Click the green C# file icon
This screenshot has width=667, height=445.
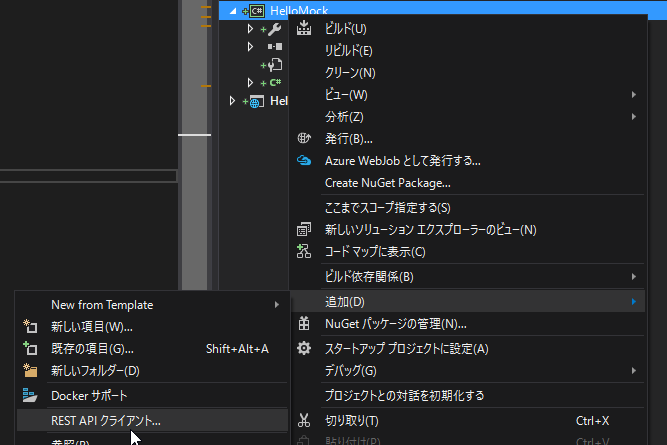[x=275, y=83]
